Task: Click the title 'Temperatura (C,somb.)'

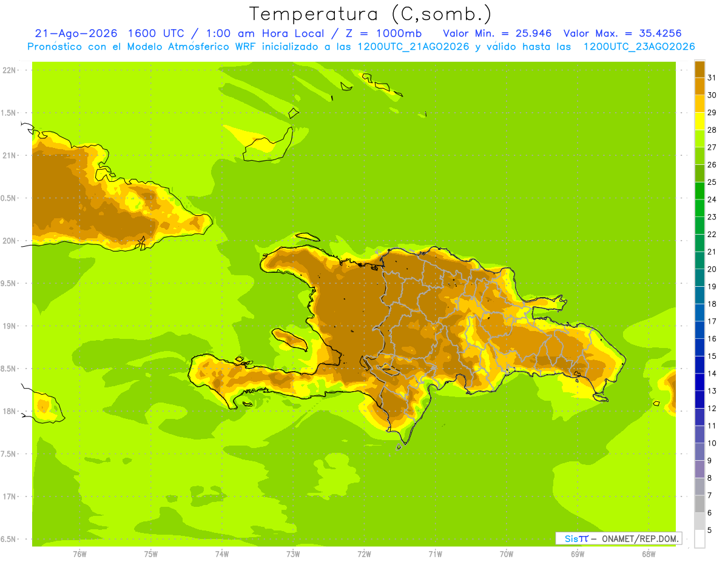Action: [371, 14]
